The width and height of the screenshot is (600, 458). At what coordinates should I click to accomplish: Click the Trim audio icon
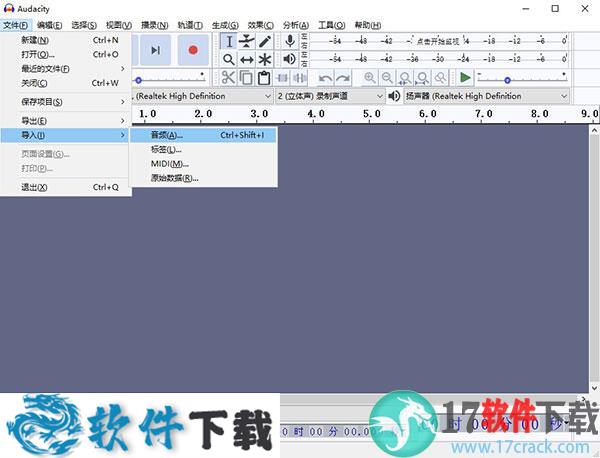[x=282, y=78]
